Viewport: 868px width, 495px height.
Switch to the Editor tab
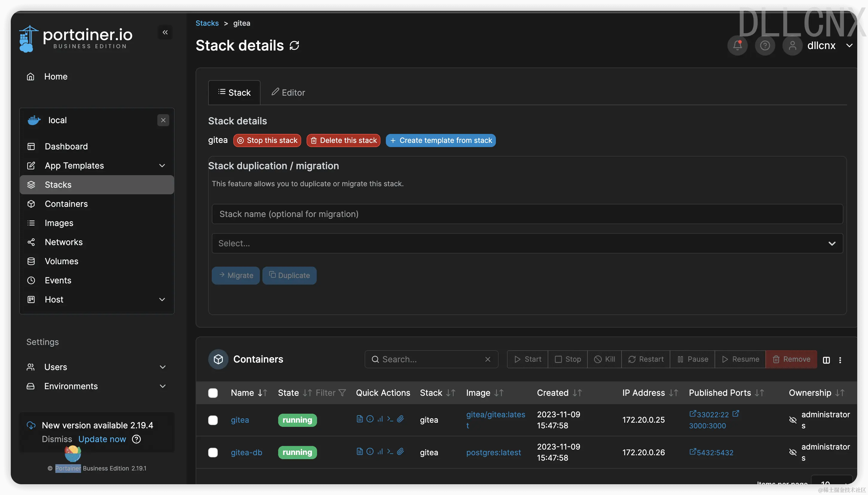pyautogui.click(x=288, y=92)
